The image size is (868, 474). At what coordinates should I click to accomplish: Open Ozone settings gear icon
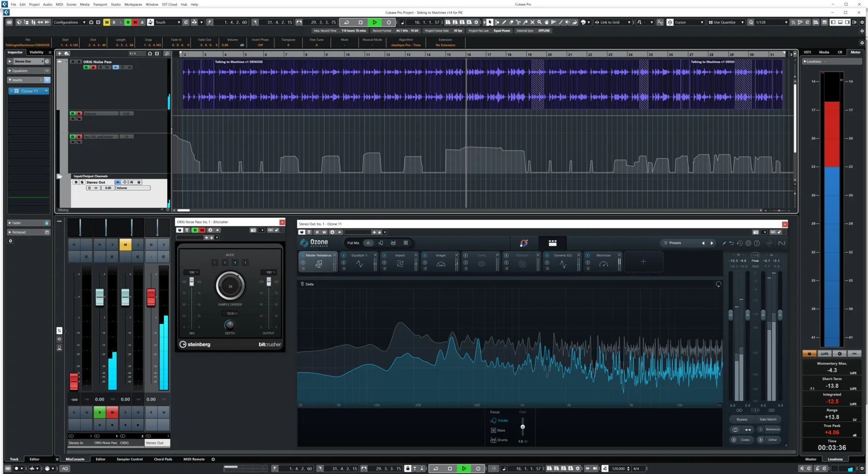(x=748, y=243)
